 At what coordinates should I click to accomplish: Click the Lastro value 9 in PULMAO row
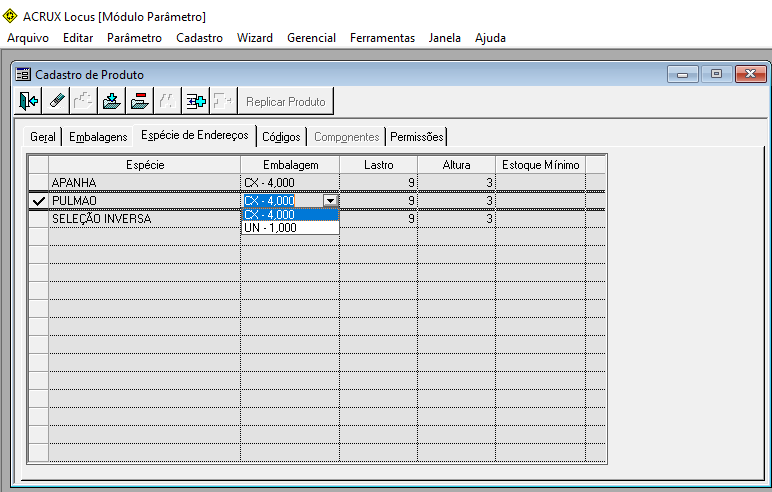coord(378,200)
